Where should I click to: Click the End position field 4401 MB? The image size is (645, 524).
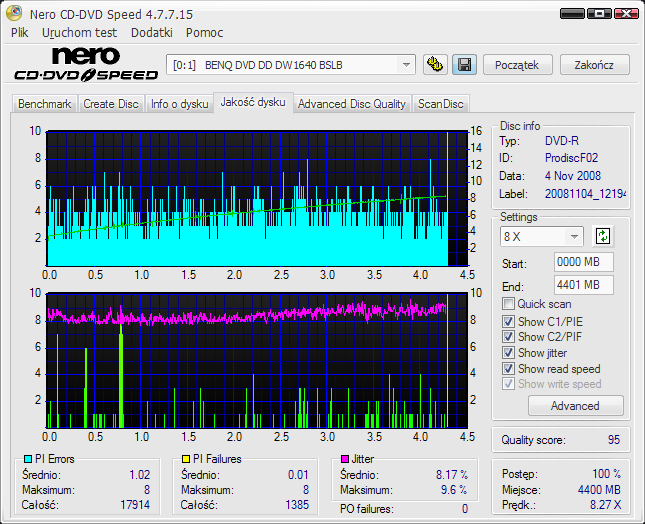click(x=583, y=285)
